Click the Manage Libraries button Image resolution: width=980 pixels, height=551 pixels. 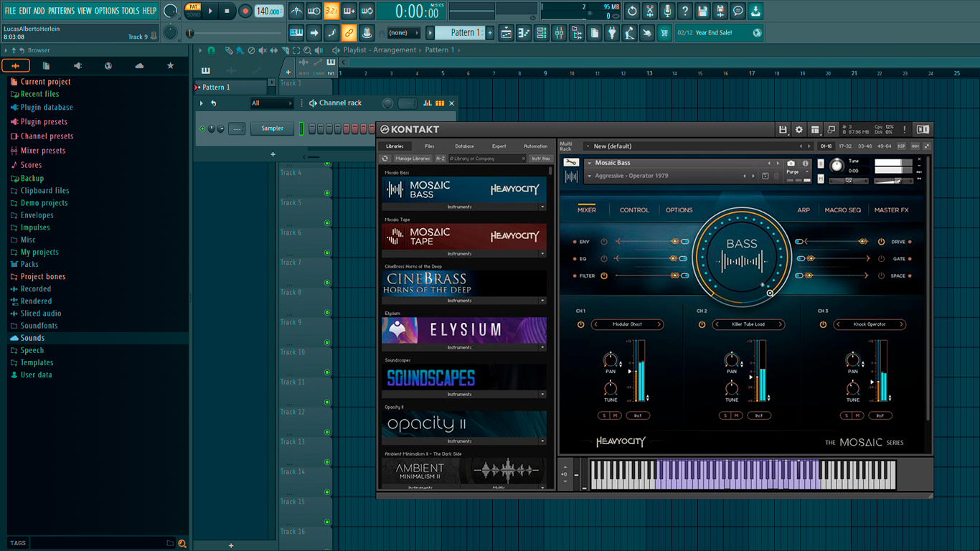point(413,159)
